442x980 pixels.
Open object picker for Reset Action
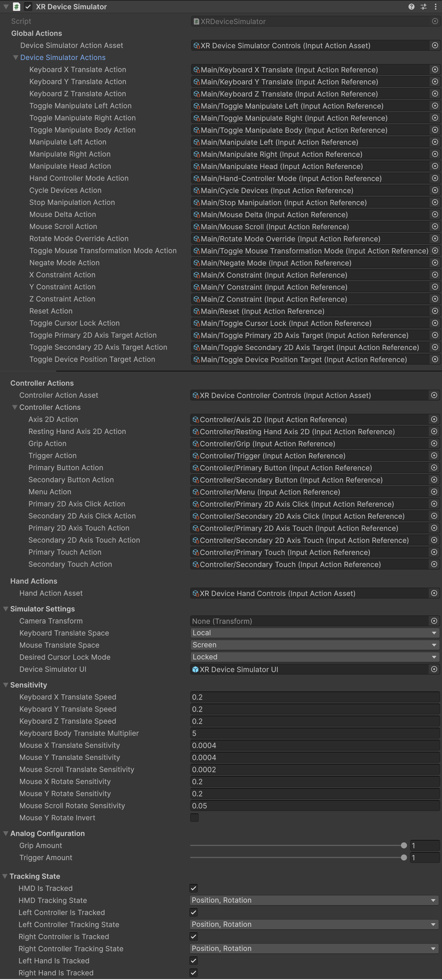(x=435, y=311)
